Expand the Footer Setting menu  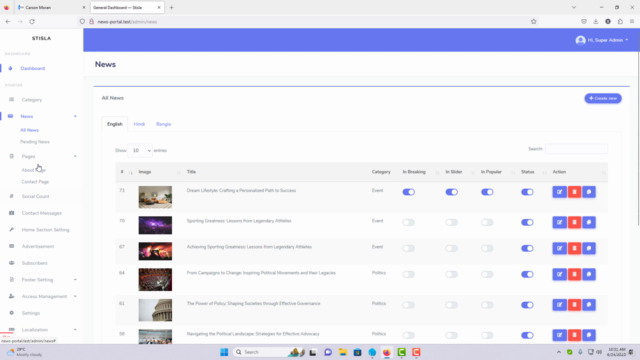[75, 280]
